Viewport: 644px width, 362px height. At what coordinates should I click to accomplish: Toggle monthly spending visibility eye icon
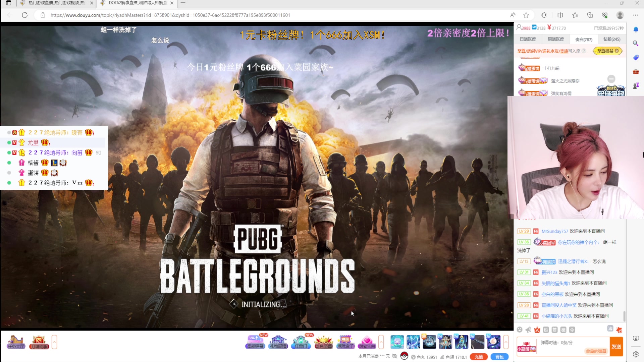tap(395, 356)
